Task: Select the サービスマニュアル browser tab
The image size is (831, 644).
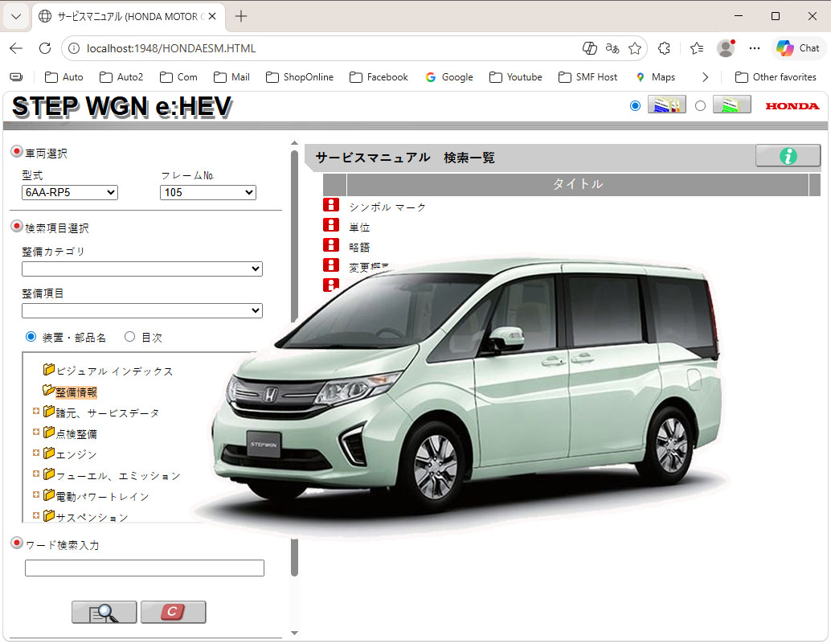Action: point(127,16)
